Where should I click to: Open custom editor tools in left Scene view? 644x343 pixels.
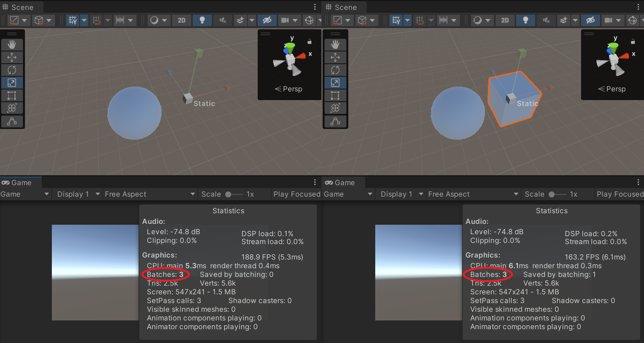[12, 121]
